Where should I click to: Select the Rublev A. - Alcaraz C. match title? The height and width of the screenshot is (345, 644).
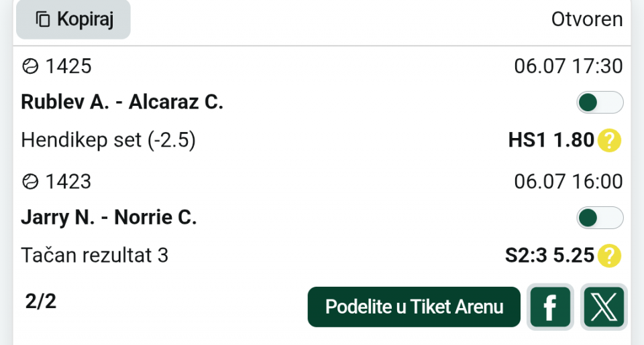pos(122,102)
